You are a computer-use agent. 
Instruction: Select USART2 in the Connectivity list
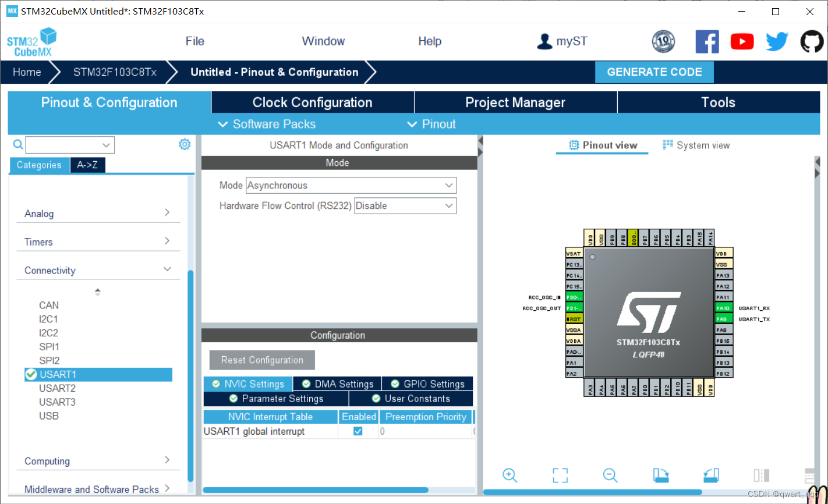point(57,388)
